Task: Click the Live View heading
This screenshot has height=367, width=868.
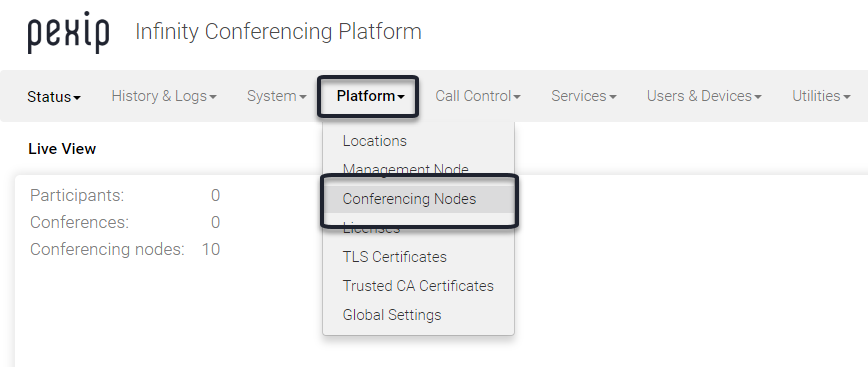Action: coord(62,149)
